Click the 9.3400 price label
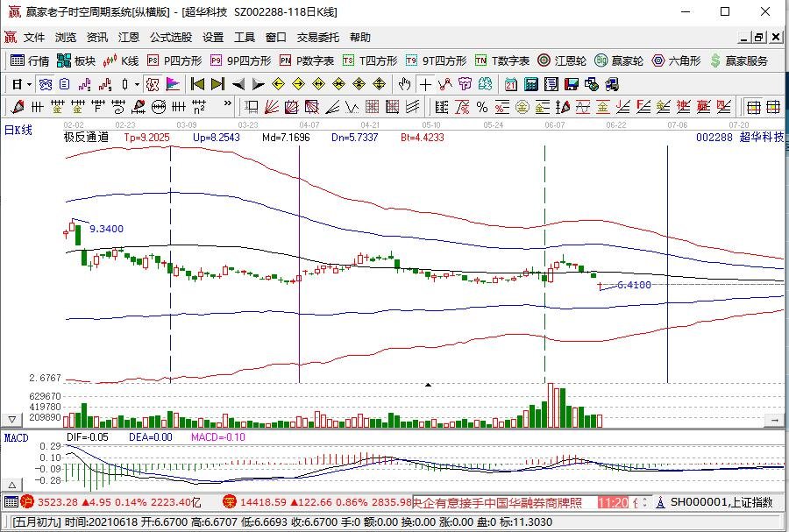Screen dimensions: 789x532 click(x=106, y=229)
